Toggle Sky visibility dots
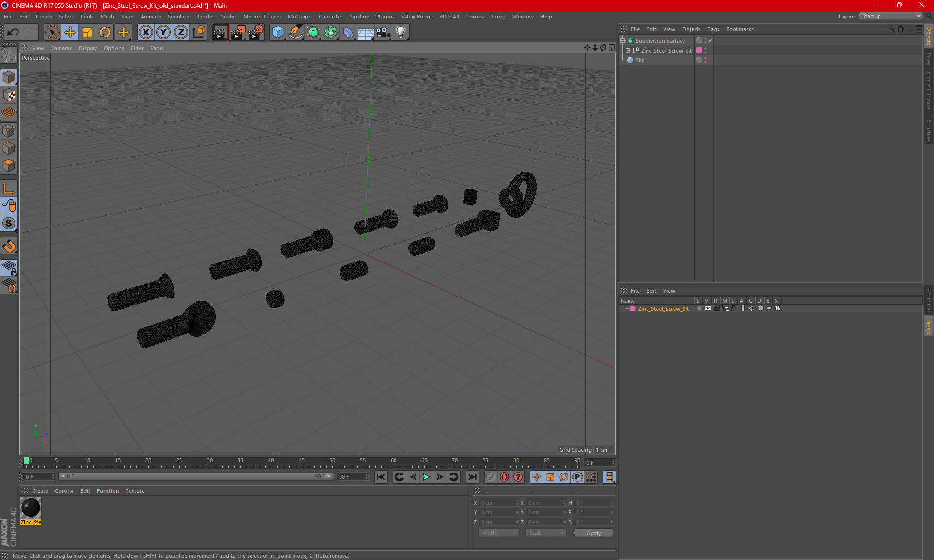This screenshot has width=934, height=560. (x=705, y=60)
